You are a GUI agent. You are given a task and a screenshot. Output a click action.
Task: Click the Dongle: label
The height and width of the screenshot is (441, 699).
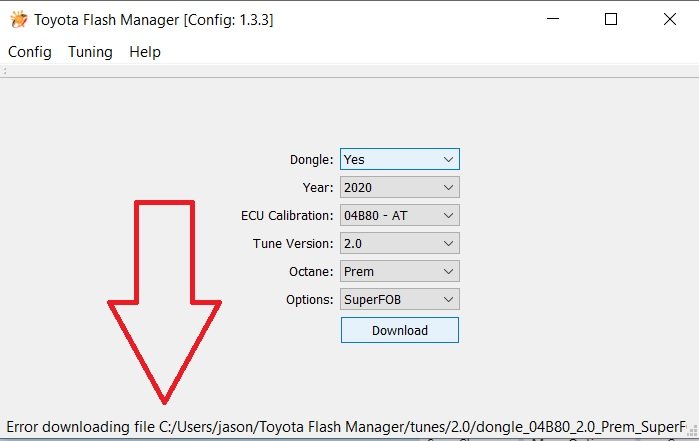311,160
